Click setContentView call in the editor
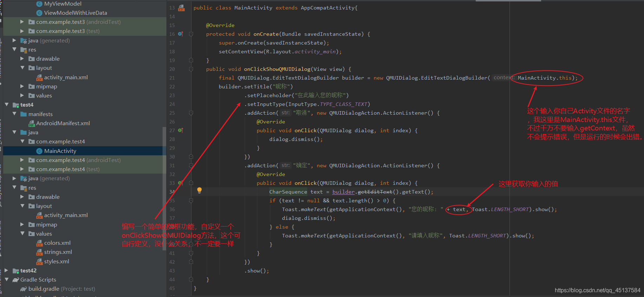644x297 pixels. (x=241, y=52)
